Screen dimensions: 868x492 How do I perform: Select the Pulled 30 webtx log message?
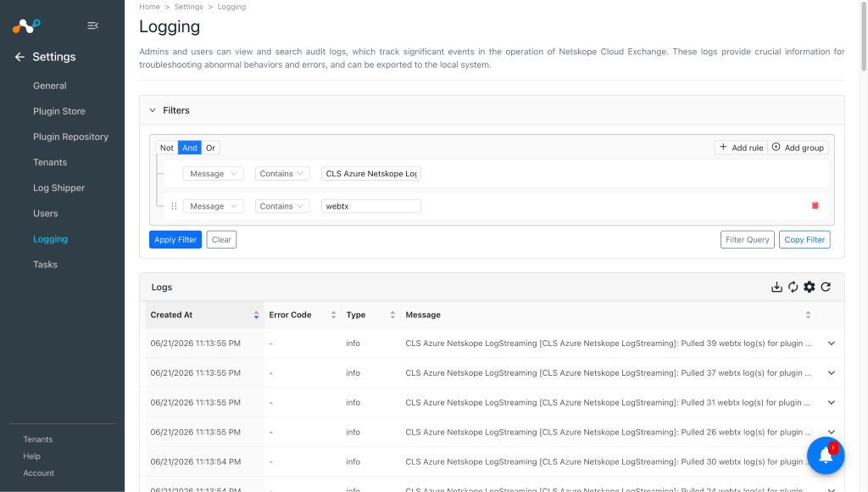click(609, 461)
